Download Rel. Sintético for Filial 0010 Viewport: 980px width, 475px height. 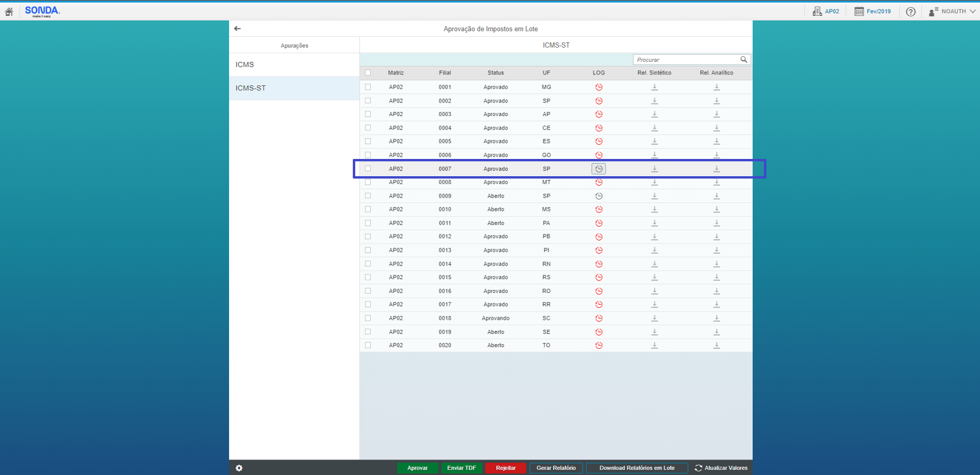coord(655,210)
